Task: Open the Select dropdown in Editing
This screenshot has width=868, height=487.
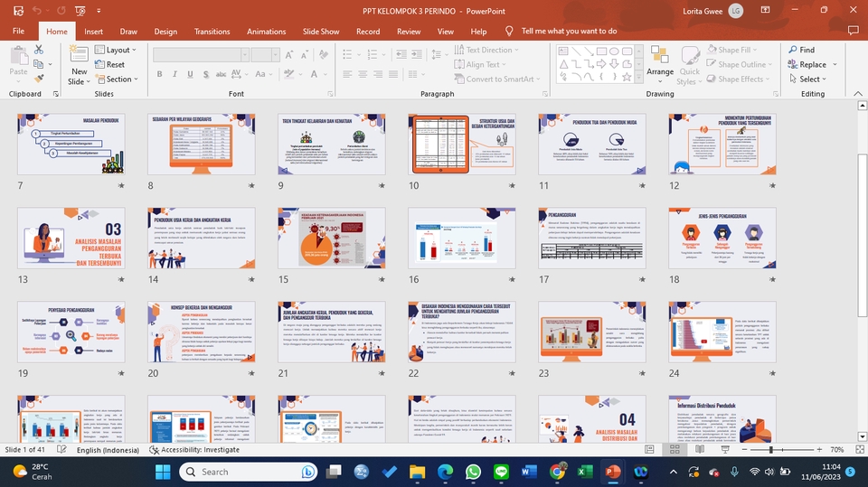Action: point(807,80)
